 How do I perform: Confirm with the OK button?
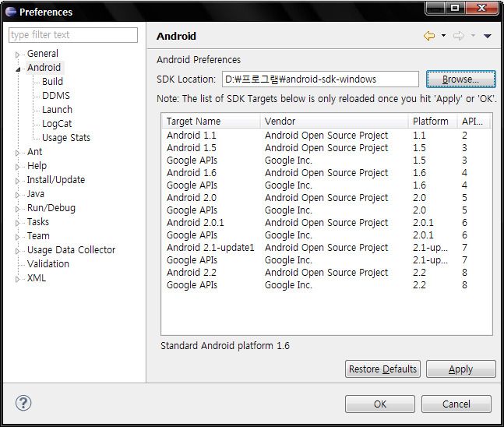click(x=380, y=404)
